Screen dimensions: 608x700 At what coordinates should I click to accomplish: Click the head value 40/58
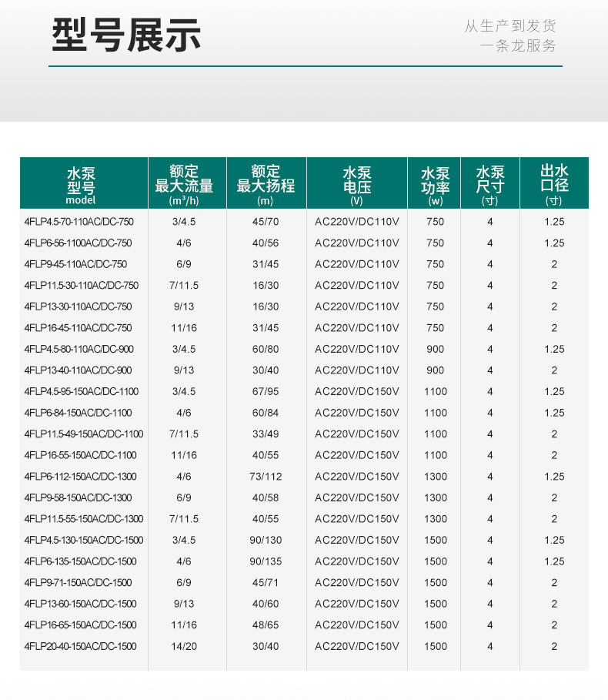point(266,497)
